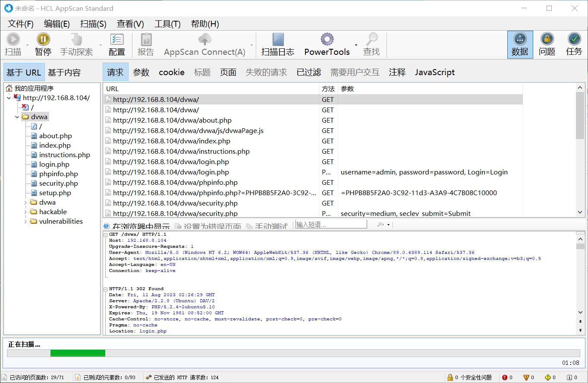Select the about.php file in tree

tap(55, 136)
